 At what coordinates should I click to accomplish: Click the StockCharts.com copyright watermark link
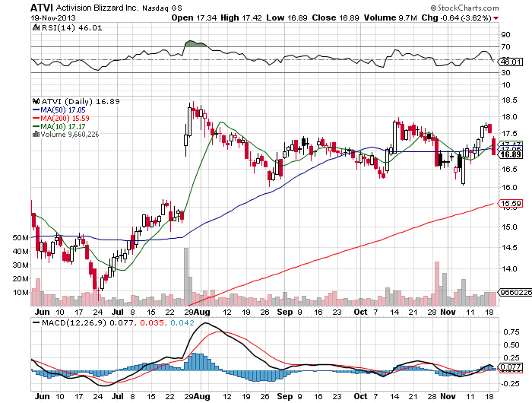coord(464,8)
